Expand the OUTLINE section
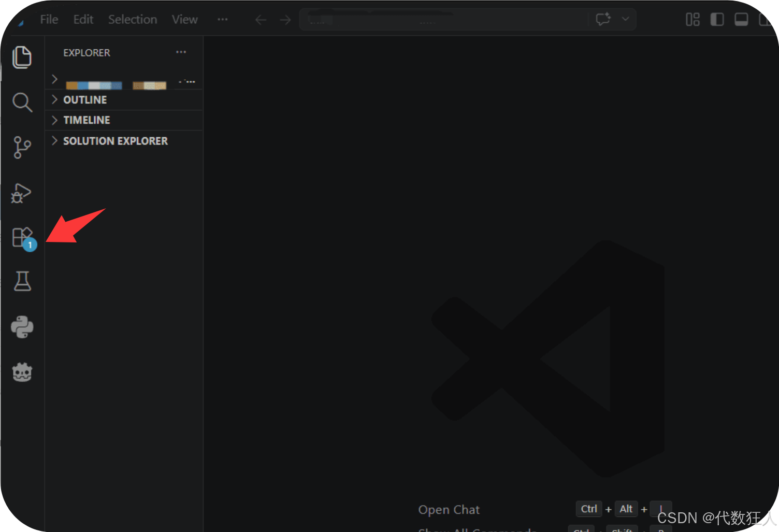Screen dimensions: 779x532 (x=124, y=100)
